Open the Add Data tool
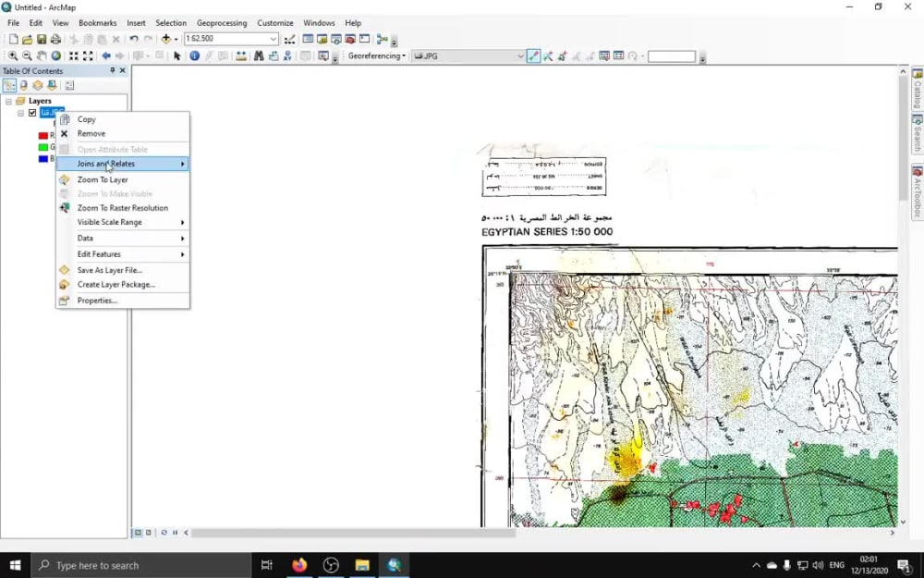Viewport: 924px width, 578px height. (166, 39)
